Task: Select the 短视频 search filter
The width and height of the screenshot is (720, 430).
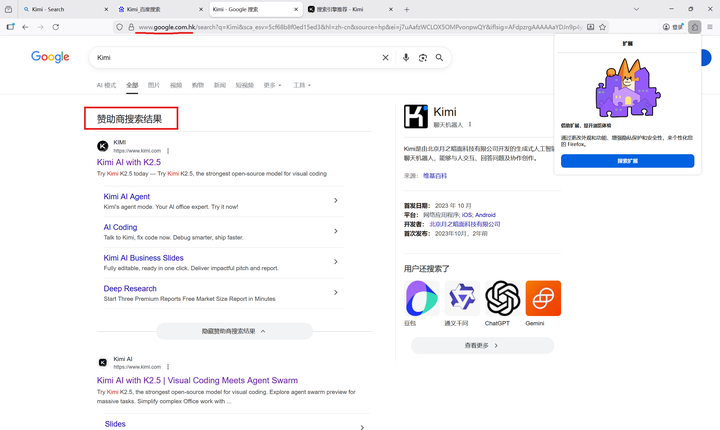Action: click(x=245, y=85)
